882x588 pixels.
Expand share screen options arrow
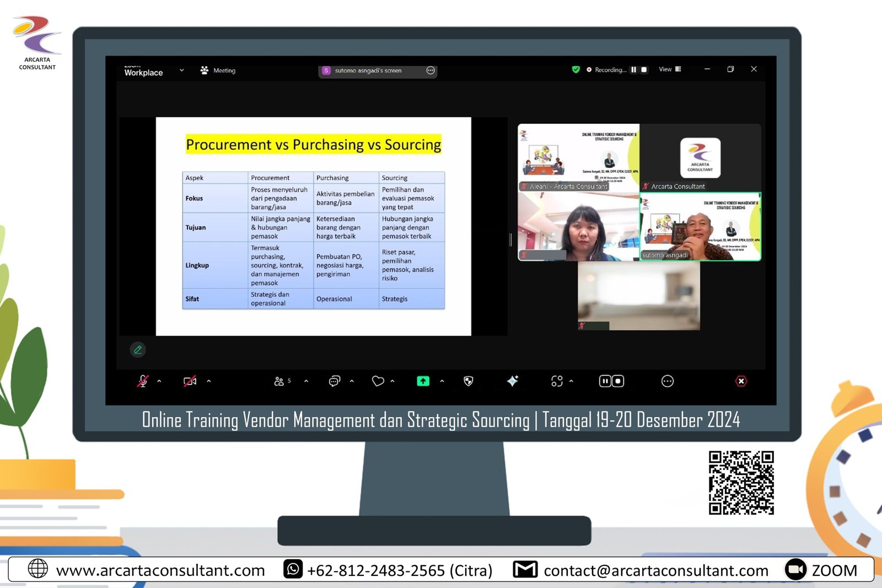(442, 381)
